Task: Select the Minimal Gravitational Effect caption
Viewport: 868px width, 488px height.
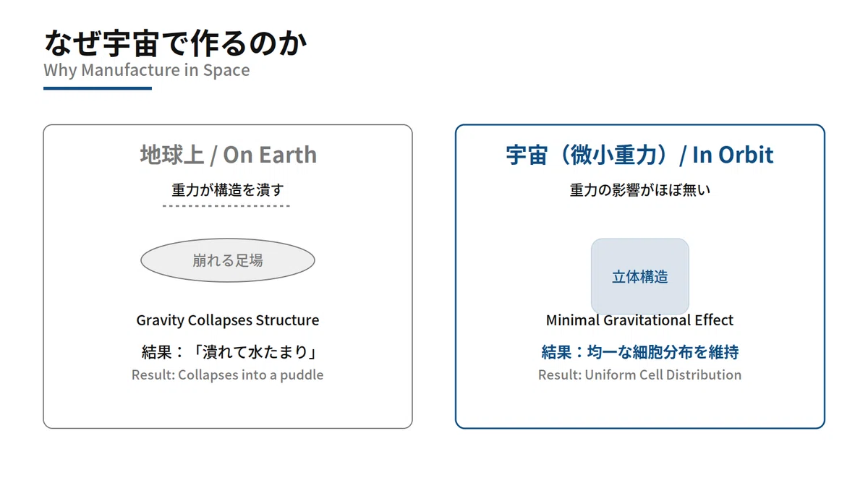Action: [640, 320]
